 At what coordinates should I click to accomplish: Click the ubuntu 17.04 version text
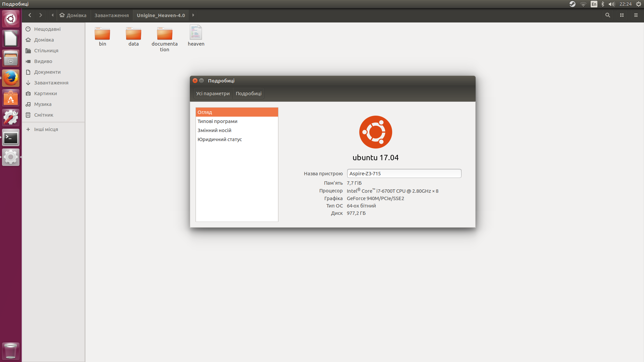(376, 158)
